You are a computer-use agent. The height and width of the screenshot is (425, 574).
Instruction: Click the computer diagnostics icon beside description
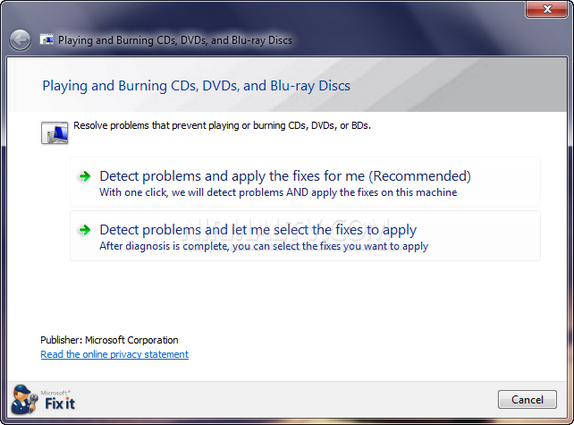(55, 133)
